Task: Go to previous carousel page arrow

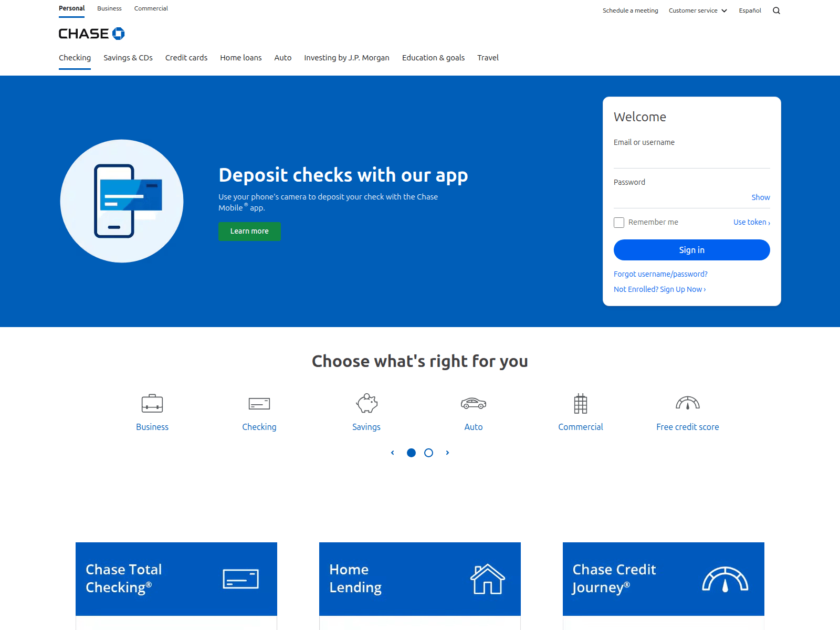Action: [392, 453]
